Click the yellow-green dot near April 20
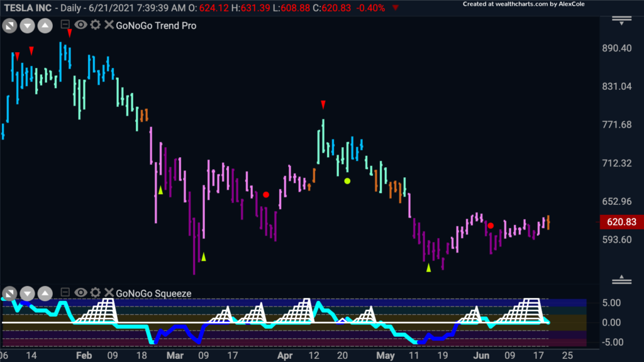The image size is (644, 362). click(347, 181)
